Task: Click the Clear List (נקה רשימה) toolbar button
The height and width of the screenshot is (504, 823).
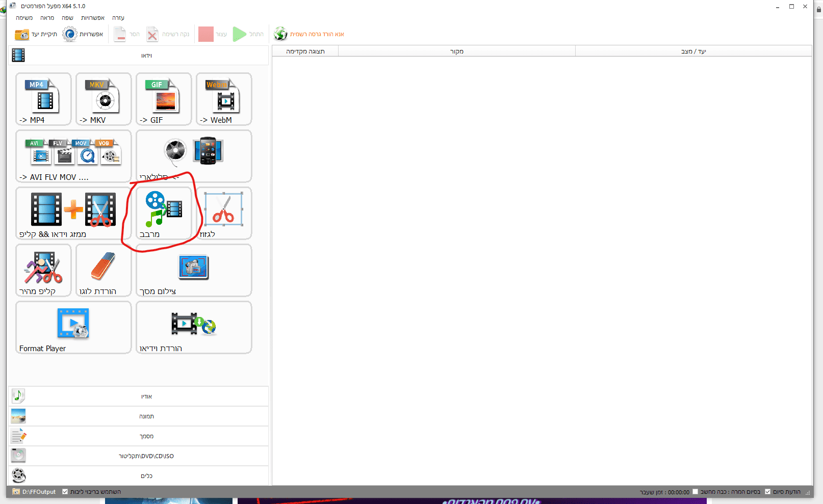Action: tap(168, 34)
